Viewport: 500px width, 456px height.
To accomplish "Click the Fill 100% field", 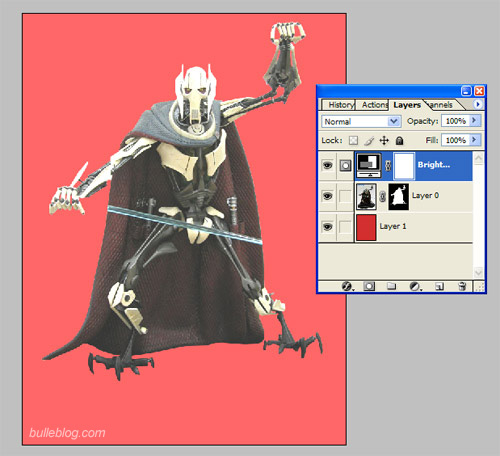I will [x=456, y=140].
